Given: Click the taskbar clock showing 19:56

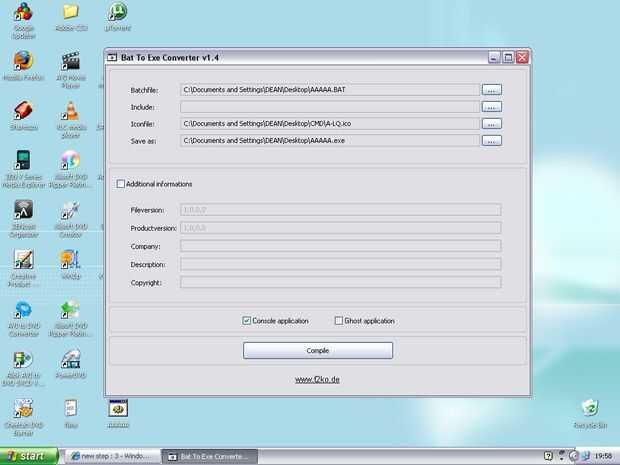Looking at the screenshot, I should (603, 456).
